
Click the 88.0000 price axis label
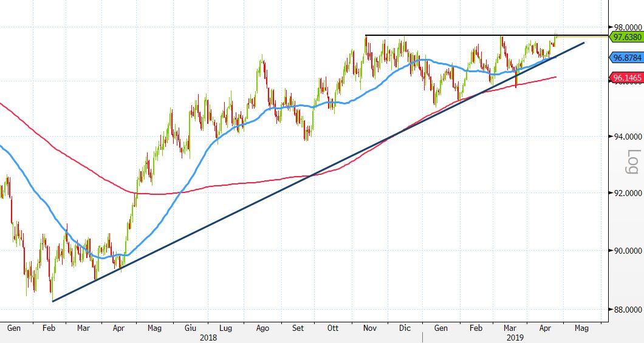(628, 309)
